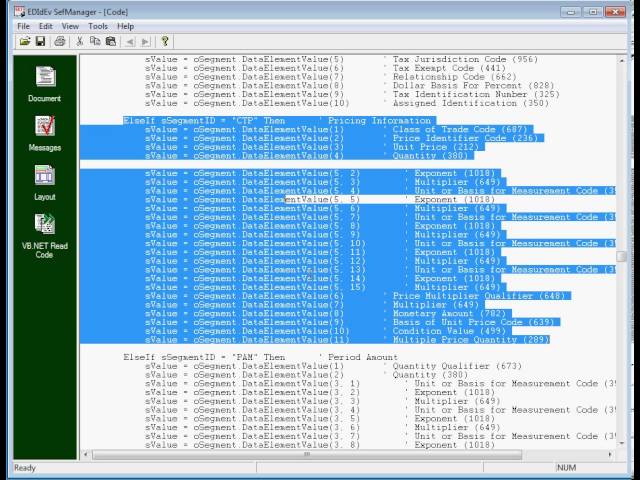Viewport: 640px width, 480px height.
Task: Click the 'Basis of Unit Price Code (639)' comment
Action: pos(473,322)
